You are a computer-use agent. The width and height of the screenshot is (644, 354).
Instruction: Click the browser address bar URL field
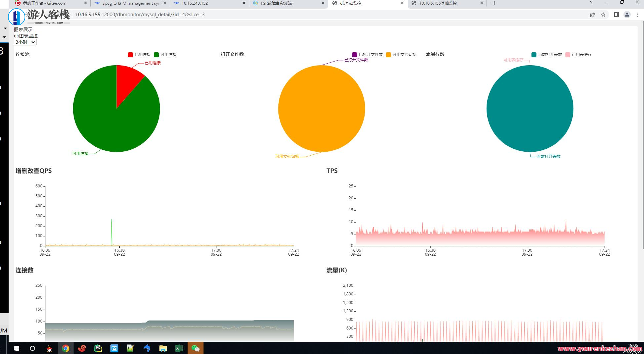tap(139, 15)
